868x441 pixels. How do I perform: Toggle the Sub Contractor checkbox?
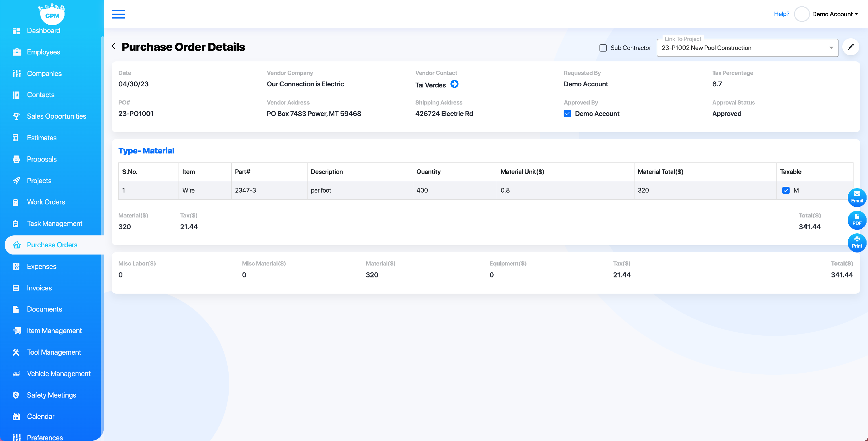603,48
